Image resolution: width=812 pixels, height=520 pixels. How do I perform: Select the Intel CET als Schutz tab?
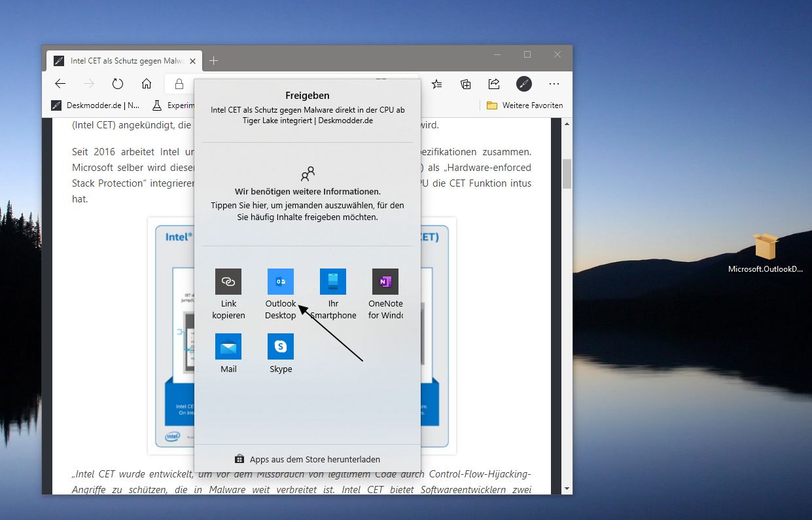[124, 61]
